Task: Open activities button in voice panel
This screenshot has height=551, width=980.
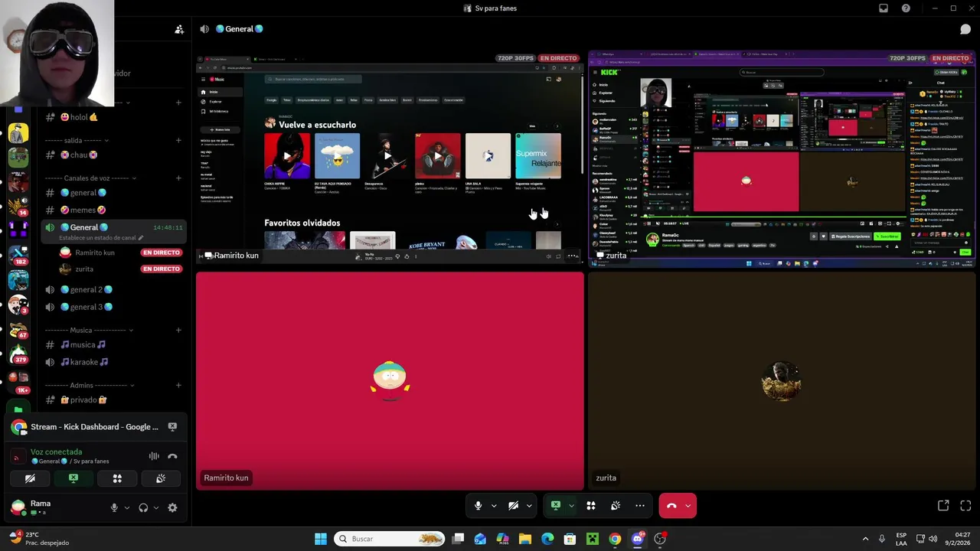Action: [117, 478]
